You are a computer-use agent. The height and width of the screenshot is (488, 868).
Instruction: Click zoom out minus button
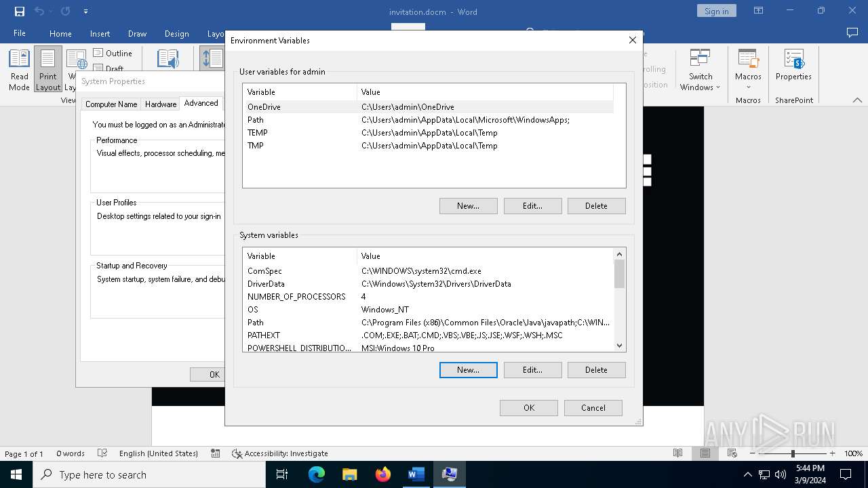(x=753, y=453)
